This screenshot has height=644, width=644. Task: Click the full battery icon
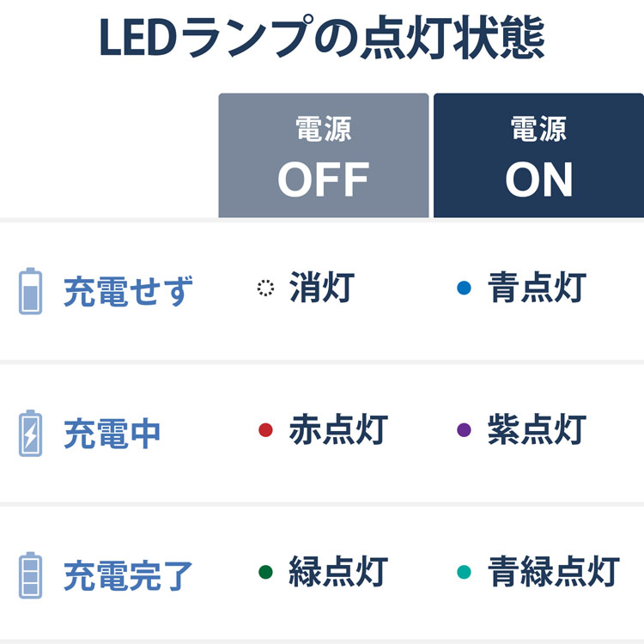[30, 575]
